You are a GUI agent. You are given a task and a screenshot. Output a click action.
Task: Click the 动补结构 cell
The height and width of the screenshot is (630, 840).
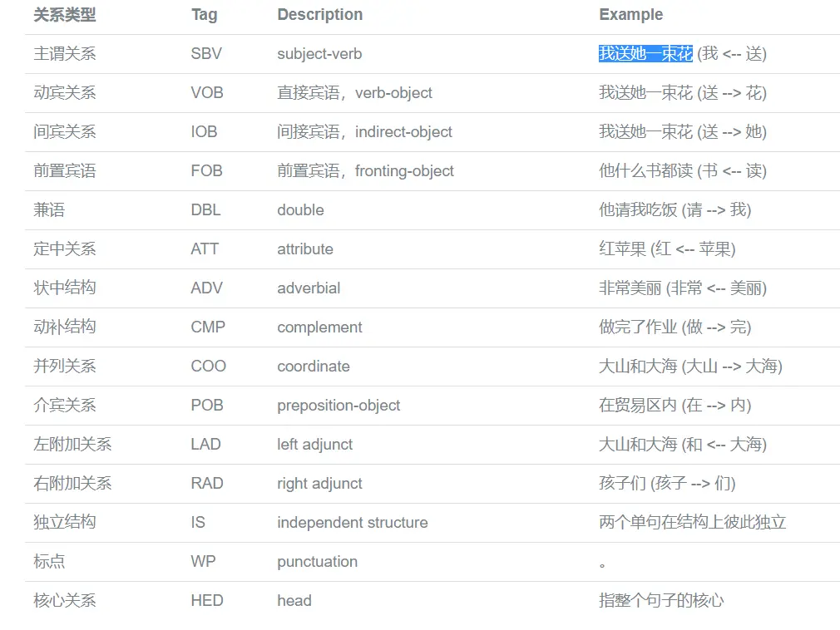pos(64,327)
